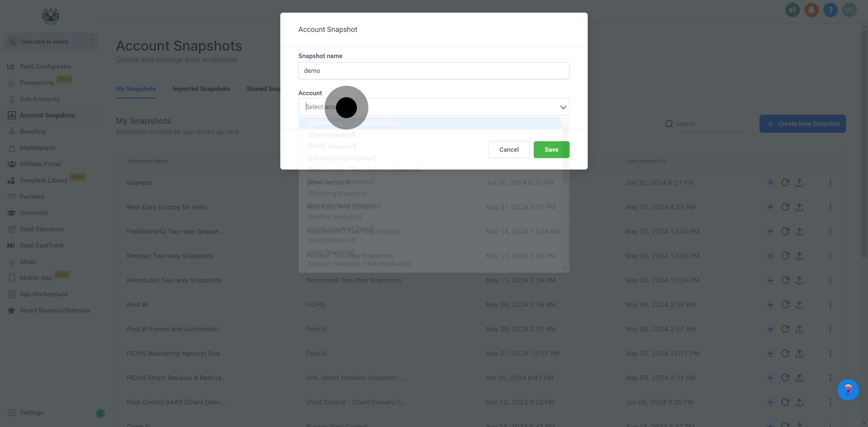868x427 pixels.
Task: Click the megaphone announcements icon
Action: tap(792, 10)
